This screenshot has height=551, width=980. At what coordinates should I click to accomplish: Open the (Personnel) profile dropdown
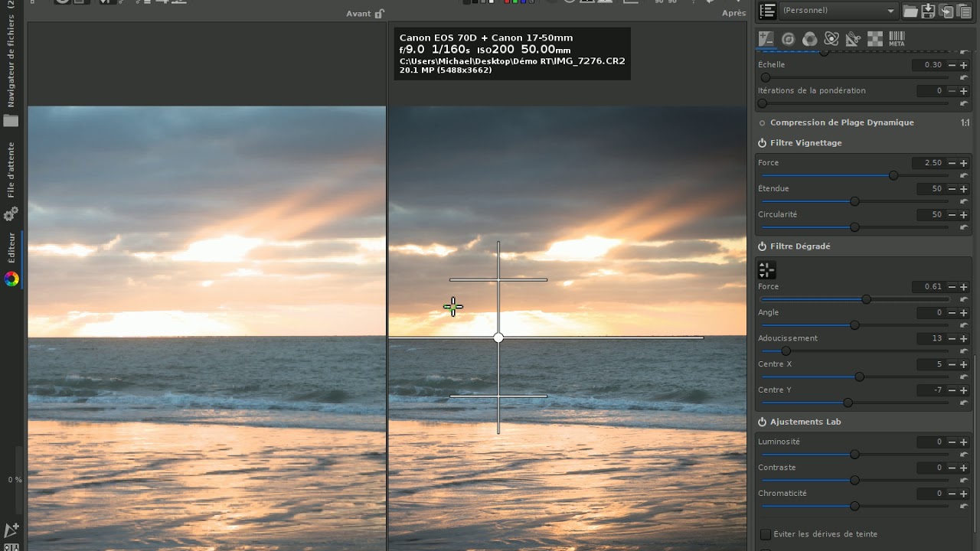click(839, 11)
